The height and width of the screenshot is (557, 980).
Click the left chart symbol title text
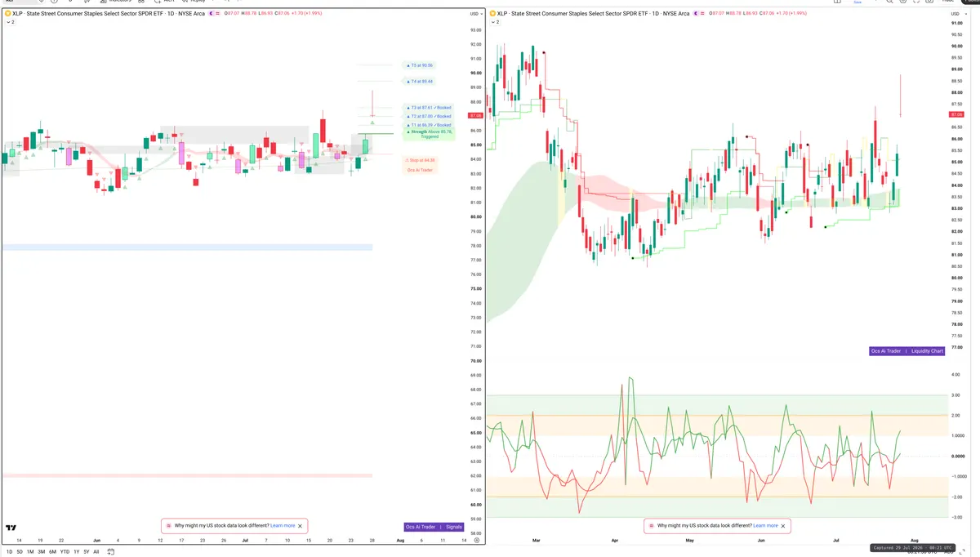[x=109, y=14]
